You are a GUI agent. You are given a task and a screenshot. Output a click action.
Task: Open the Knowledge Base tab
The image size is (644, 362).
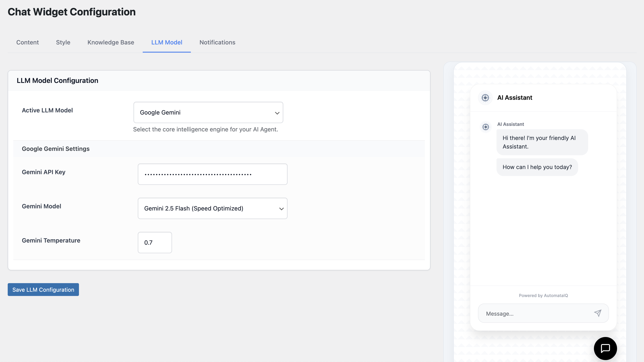tap(111, 42)
